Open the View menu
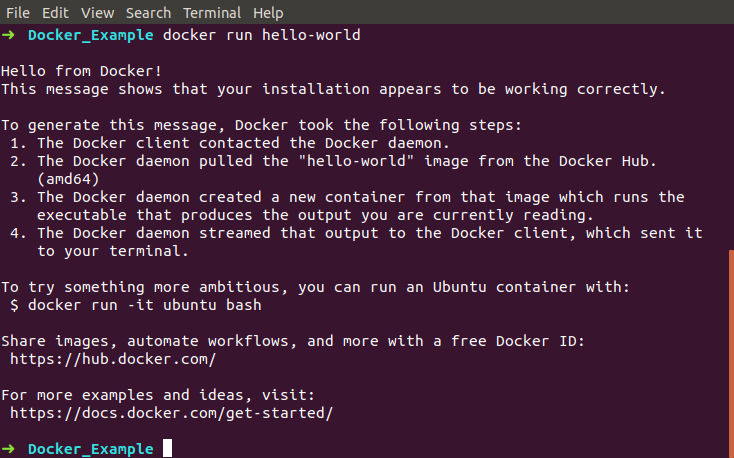Screen dimensions: 734x458 click(x=97, y=13)
